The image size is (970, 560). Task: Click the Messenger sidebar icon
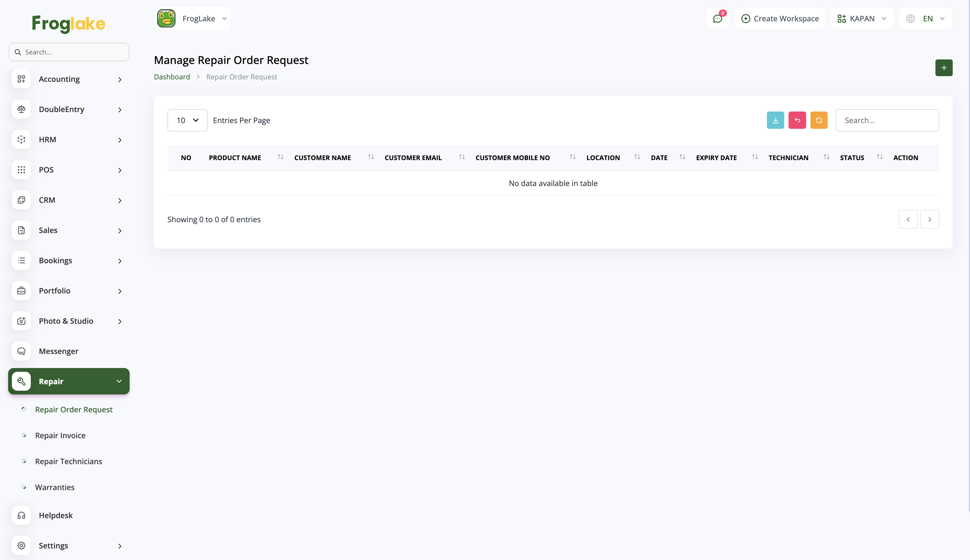(x=22, y=351)
